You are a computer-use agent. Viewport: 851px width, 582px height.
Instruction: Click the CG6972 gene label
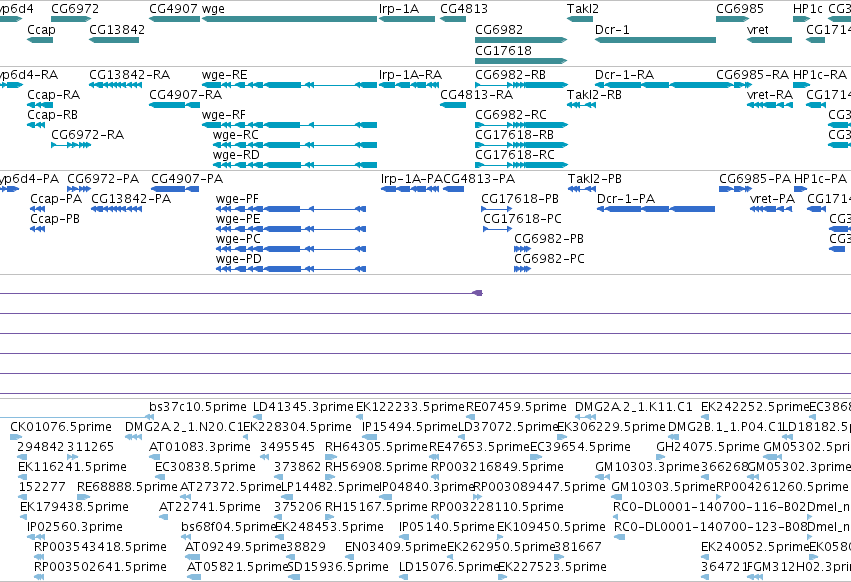click(x=75, y=9)
